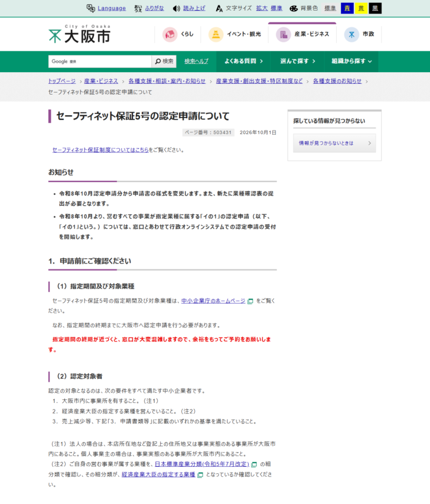The width and height of the screenshot is (430, 504).
Task: Open 産業支援・創出支援・特区制度など breadcrumb
Action: pyautogui.click(x=259, y=81)
